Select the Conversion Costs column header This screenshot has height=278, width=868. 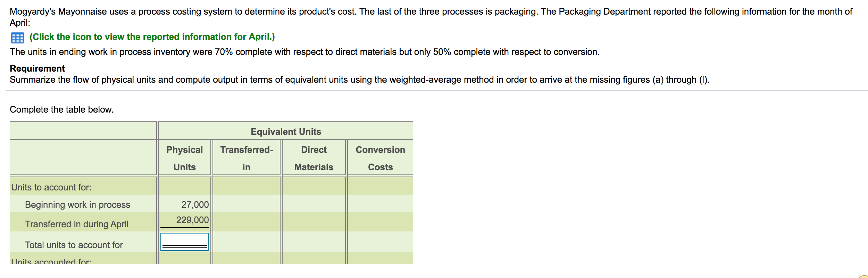pos(380,157)
